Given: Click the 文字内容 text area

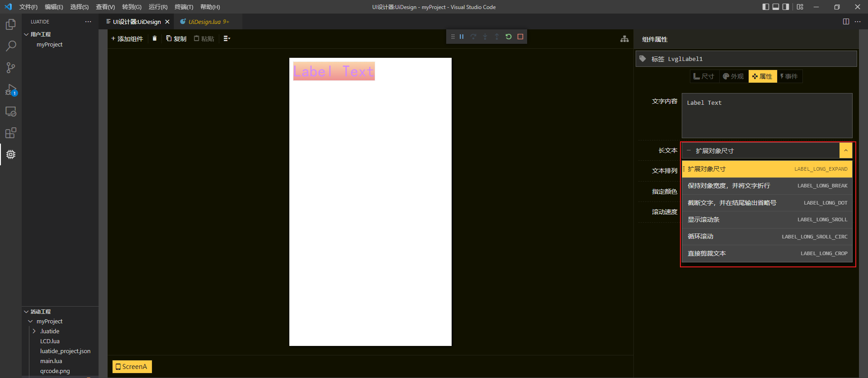Looking at the screenshot, I should (767, 116).
